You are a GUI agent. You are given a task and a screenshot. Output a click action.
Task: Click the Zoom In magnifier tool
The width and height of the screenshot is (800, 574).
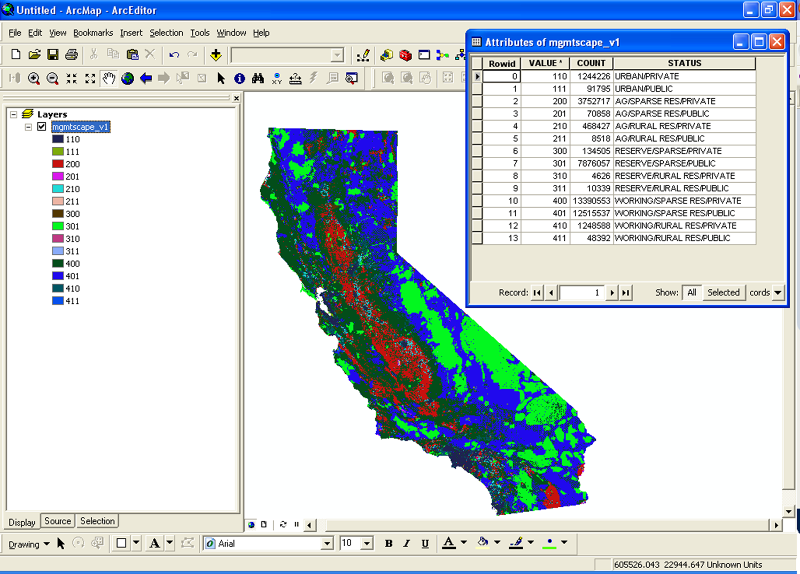pyautogui.click(x=33, y=78)
